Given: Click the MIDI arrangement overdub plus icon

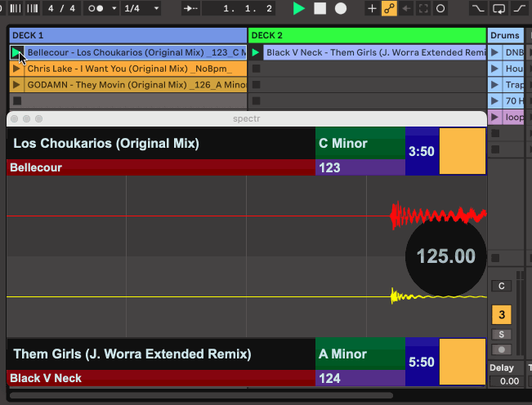Looking at the screenshot, I should 373,8.
